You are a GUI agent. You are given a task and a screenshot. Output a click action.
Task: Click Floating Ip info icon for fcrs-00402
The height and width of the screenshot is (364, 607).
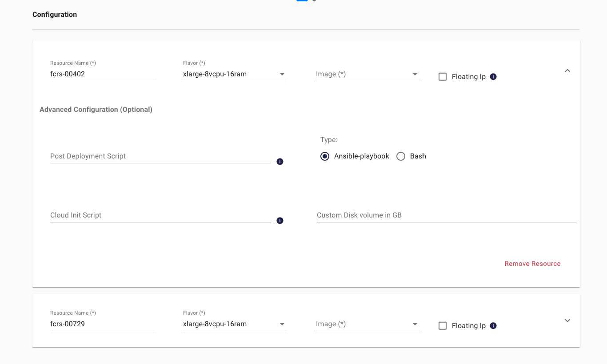pos(493,77)
